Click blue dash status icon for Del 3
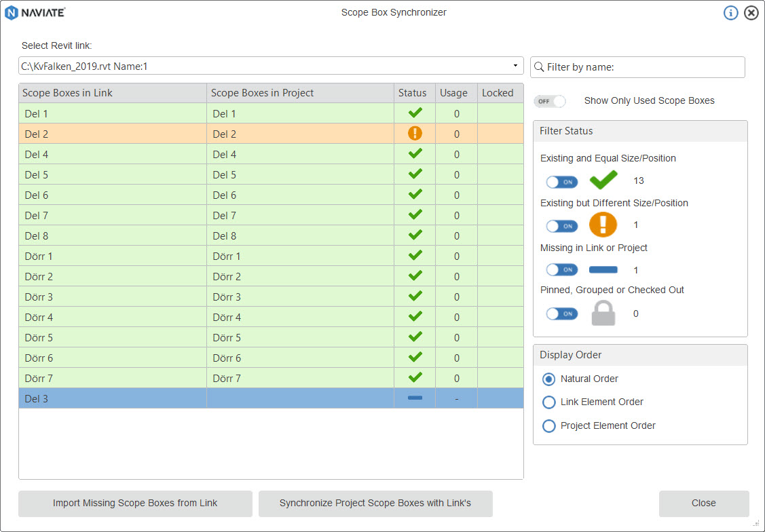765x532 pixels. tap(415, 398)
